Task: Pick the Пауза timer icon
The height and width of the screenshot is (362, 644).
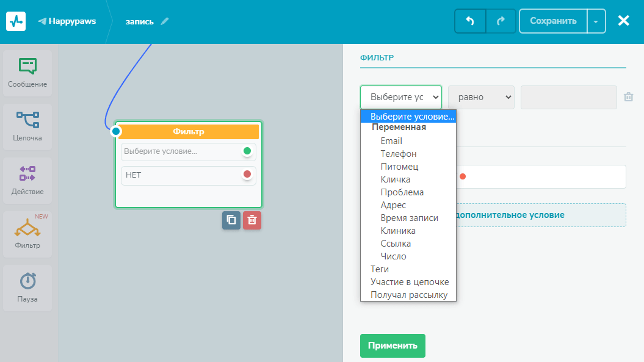Action: point(27,288)
